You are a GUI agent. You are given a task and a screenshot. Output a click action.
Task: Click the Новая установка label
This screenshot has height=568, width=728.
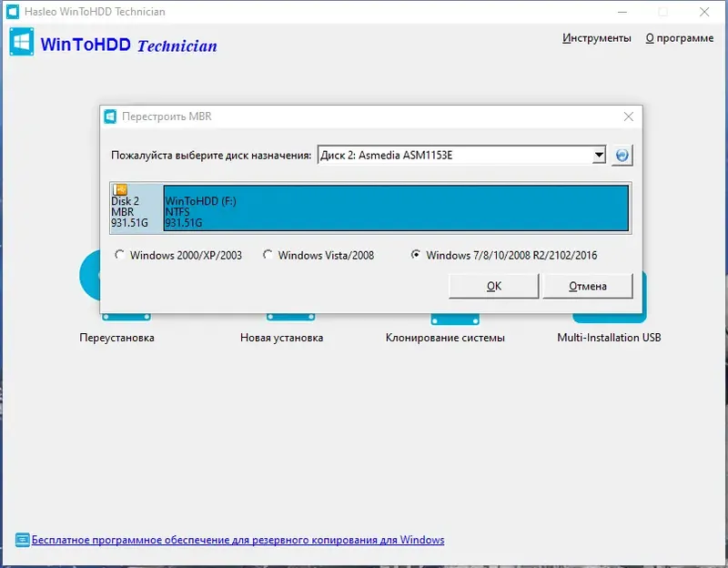coord(281,338)
